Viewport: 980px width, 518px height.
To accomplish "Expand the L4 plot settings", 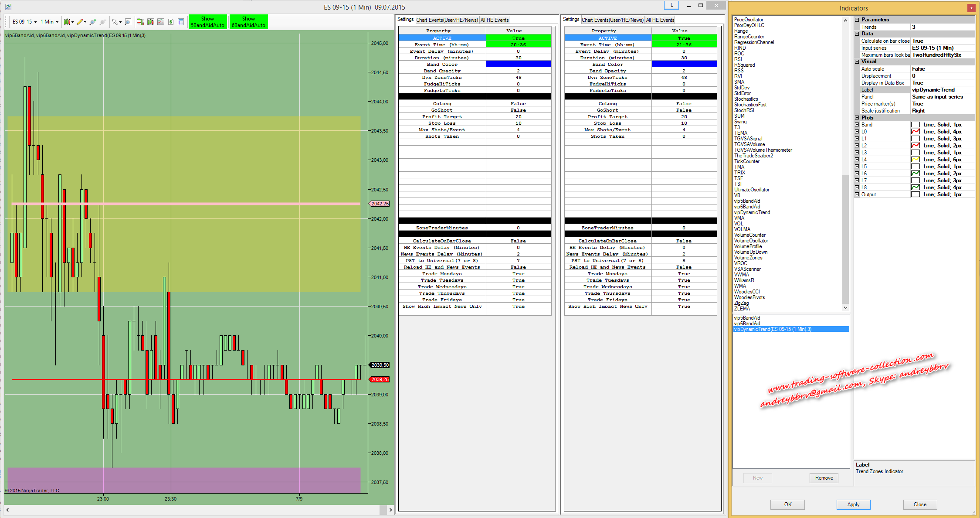I will pos(857,160).
